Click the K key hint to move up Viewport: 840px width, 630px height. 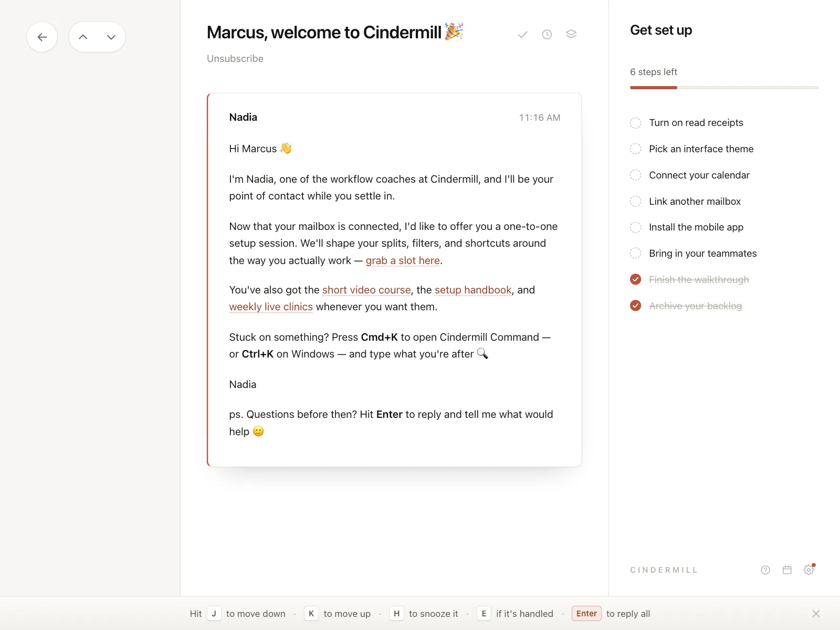coord(311,614)
